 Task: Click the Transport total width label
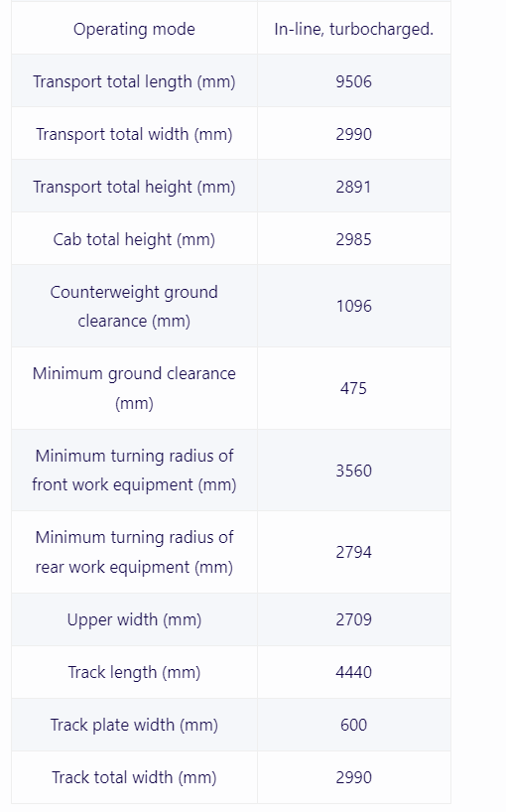[134, 134]
